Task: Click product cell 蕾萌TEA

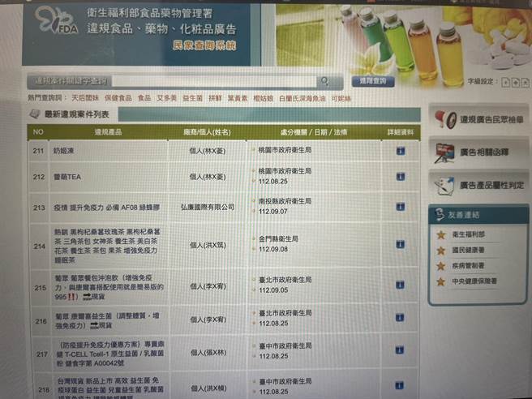Action: 67,177
